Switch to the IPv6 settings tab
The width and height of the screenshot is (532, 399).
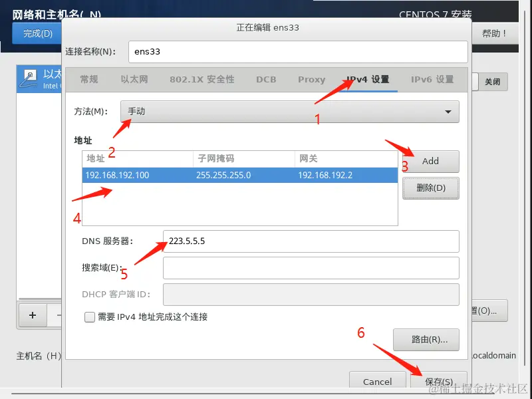(432, 79)
